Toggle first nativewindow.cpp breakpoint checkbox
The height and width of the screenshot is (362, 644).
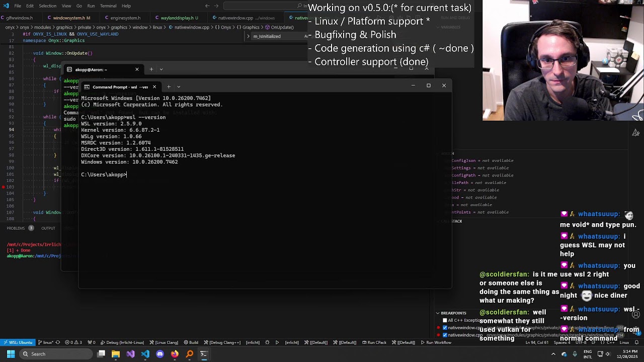pyautogui.click(x=445, y=328)
